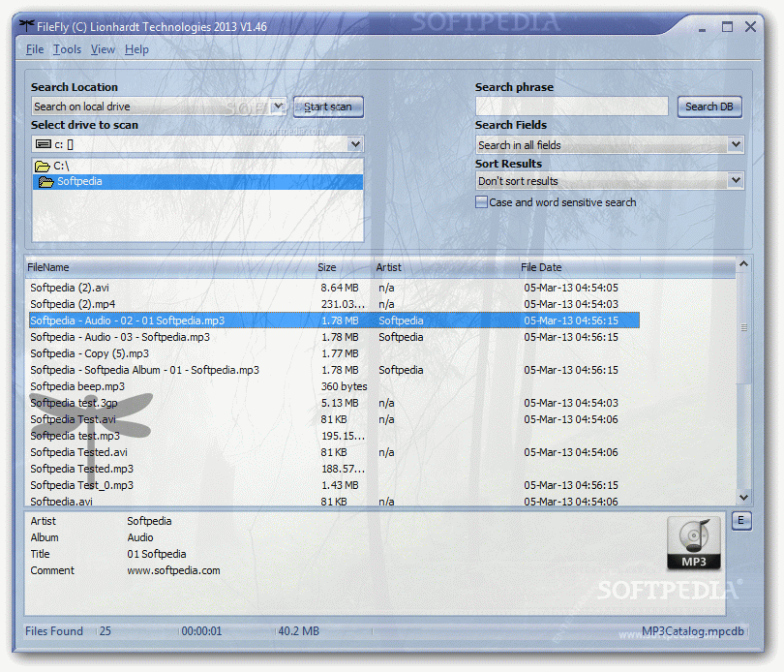Click the FileFly dragonfly title bar icon

(26, 25)
